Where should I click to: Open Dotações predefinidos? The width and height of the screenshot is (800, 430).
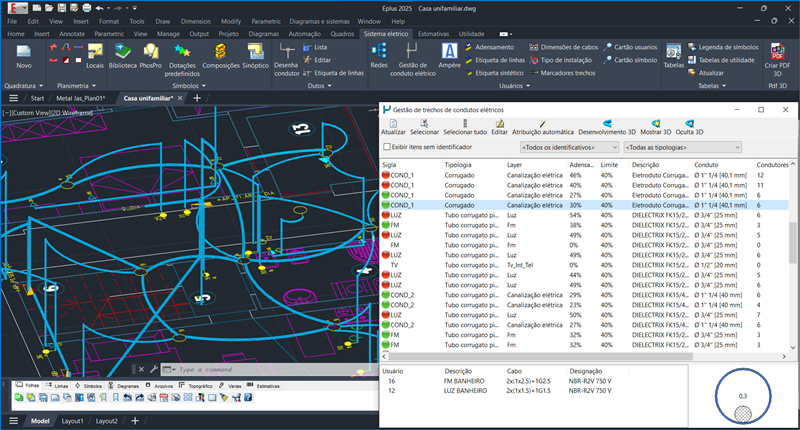[182, 60]
